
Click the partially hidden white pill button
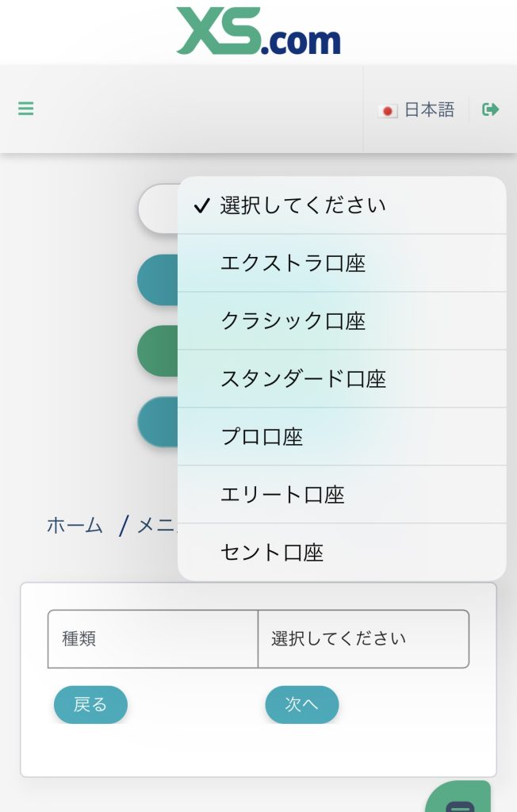[x=159, y=209]
